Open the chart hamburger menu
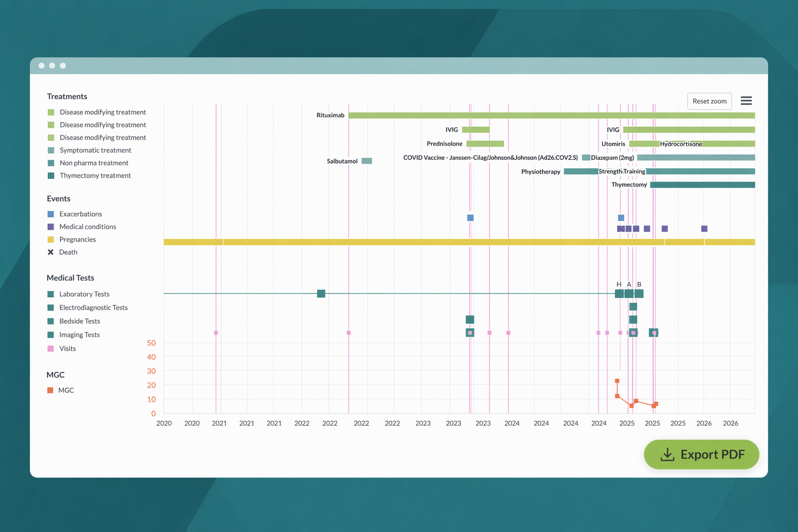Viewport: 798px width, 532px height. click(746, 101)
